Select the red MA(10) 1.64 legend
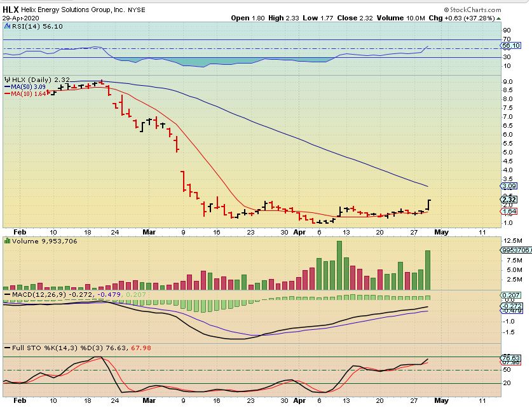The image size is (532, 408). click(x=25, y=93)
